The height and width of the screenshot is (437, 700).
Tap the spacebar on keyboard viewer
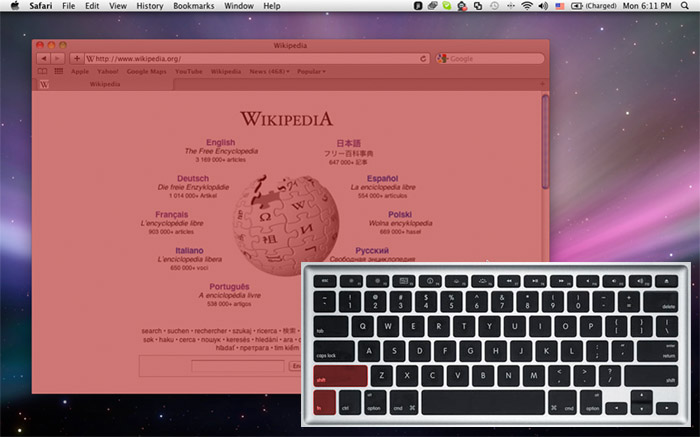coord(483,403)
